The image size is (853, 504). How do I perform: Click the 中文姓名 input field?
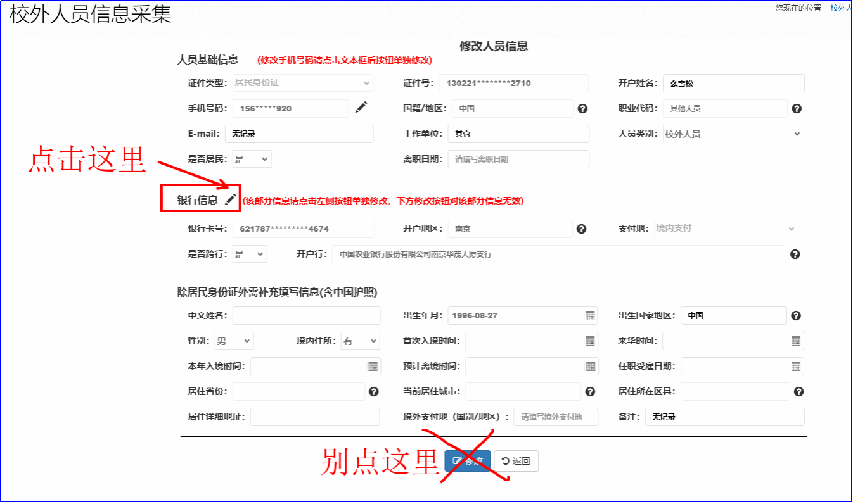pyautogui.click(x=306, y=316)
